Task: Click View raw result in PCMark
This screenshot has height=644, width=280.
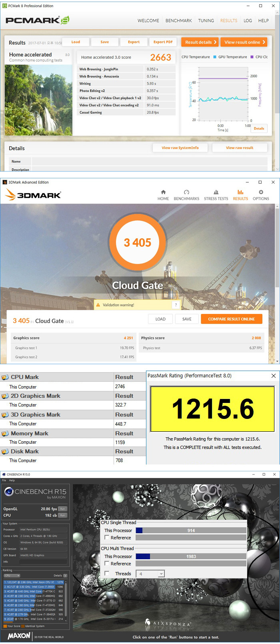Action: coord(240,148)
